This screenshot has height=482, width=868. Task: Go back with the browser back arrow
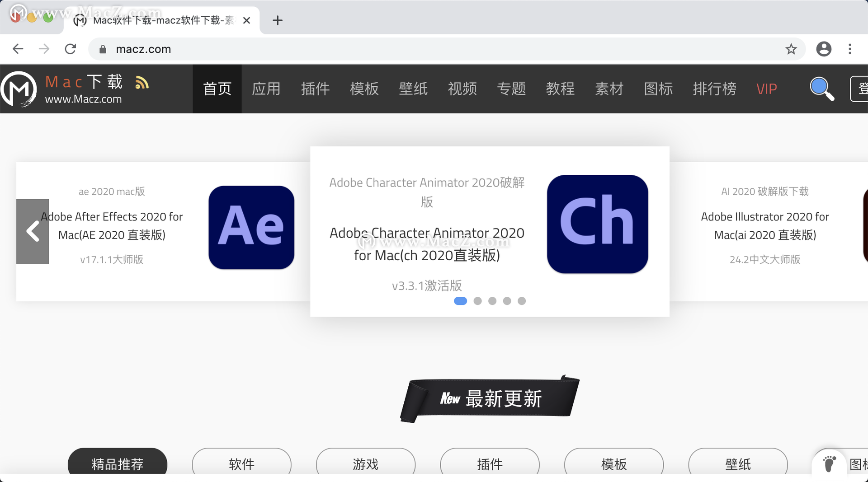[x=18, y=49]
